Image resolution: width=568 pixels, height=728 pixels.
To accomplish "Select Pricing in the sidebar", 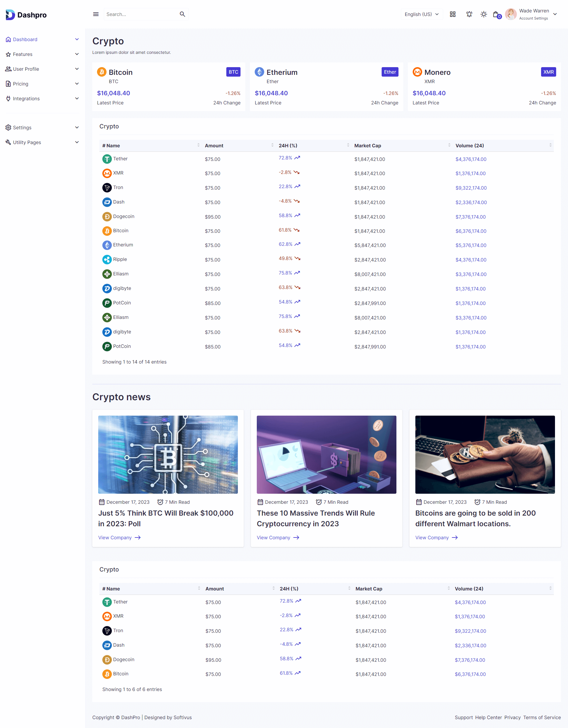I will click(x=21, y=84).
